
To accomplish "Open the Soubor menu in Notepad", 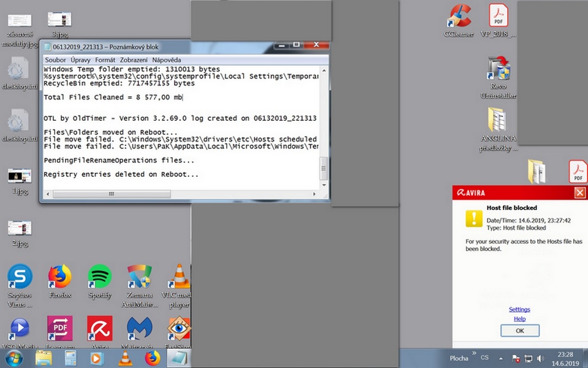I will click(x=56, y=60).
